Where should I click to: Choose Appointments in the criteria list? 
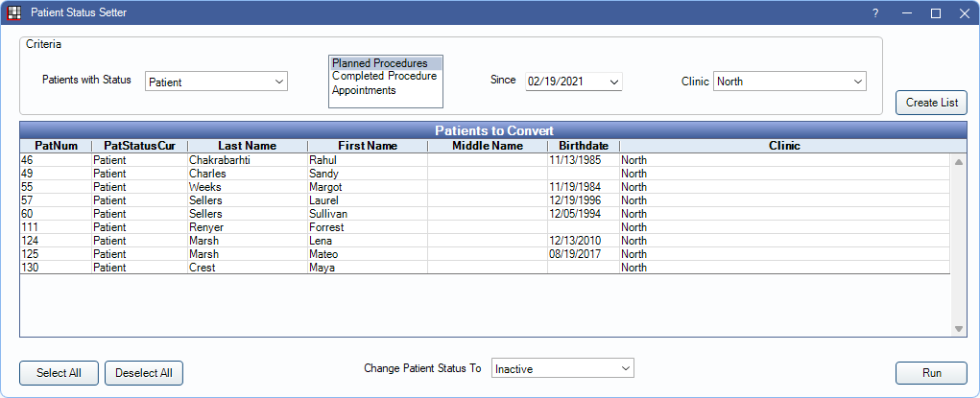coord(364,90)
